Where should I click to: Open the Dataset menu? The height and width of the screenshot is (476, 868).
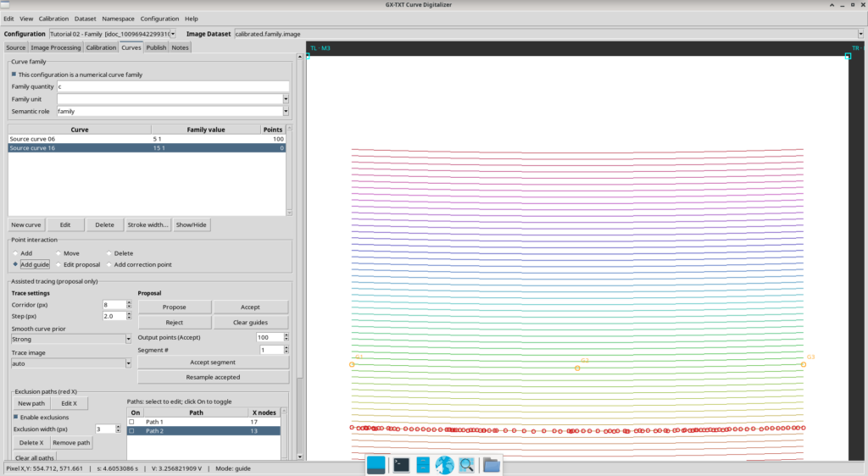pos(86,19)
